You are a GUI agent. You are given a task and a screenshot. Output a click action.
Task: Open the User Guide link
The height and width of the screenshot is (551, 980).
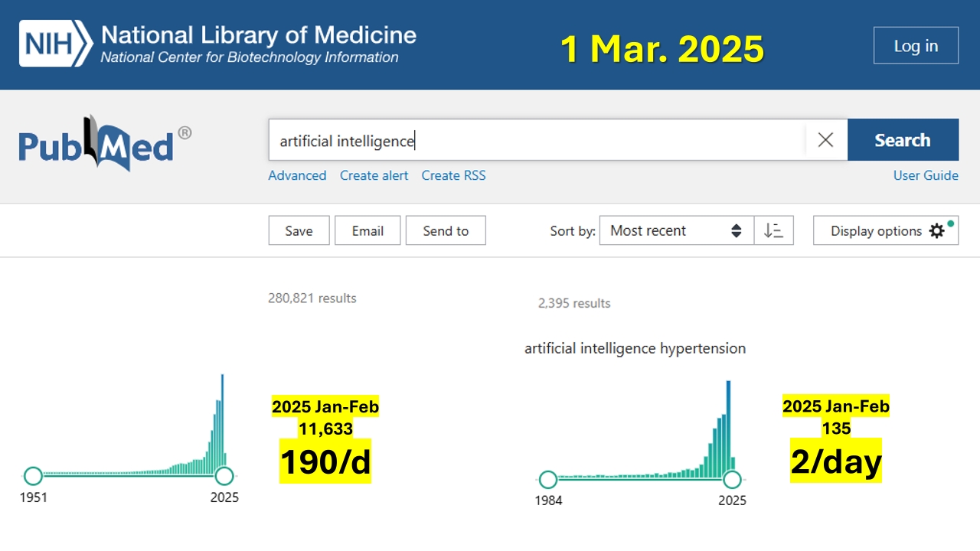click(926, 175)
